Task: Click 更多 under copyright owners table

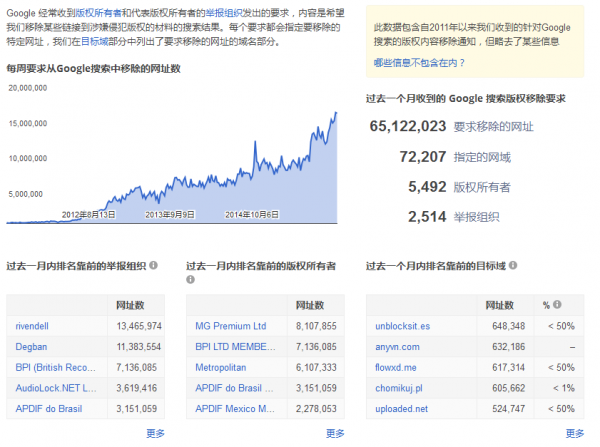Action: (335, 433)
